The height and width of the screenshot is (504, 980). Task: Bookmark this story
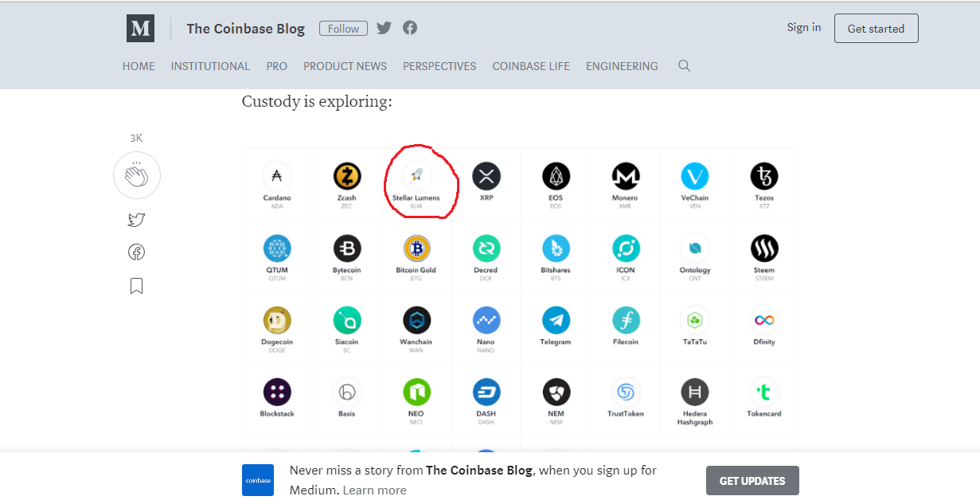tap(137, 286)
